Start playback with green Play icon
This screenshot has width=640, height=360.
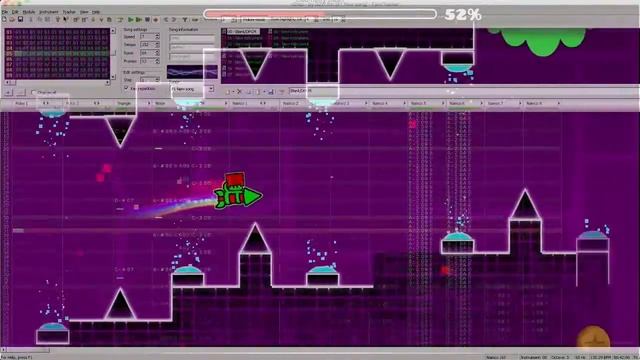tap(131, 19)
